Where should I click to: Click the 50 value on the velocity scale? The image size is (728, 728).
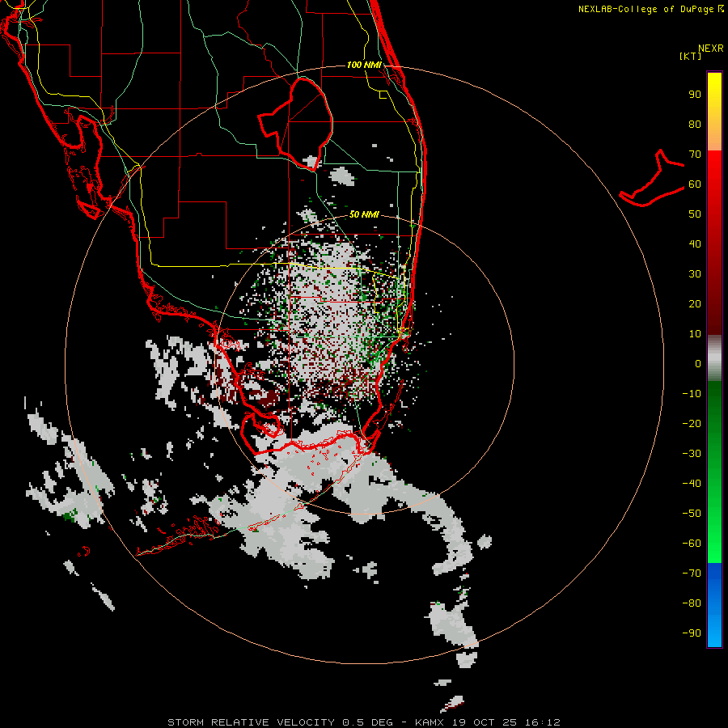[x=695, y=214]
